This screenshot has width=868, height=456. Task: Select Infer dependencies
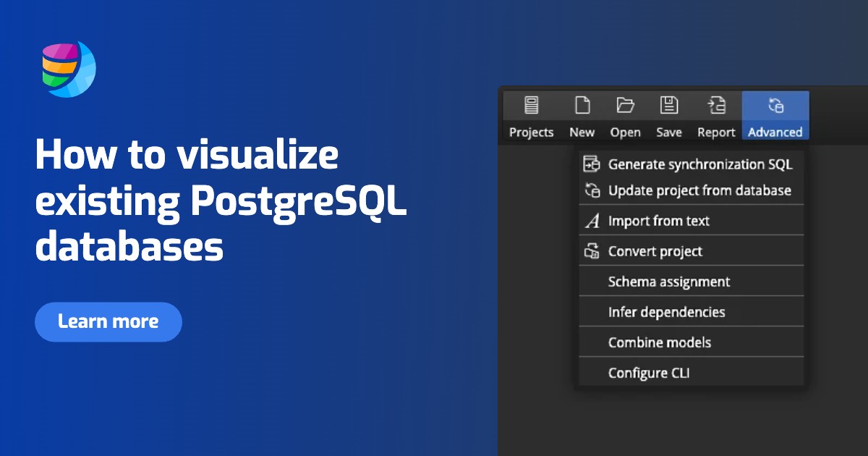coord(692,312)
